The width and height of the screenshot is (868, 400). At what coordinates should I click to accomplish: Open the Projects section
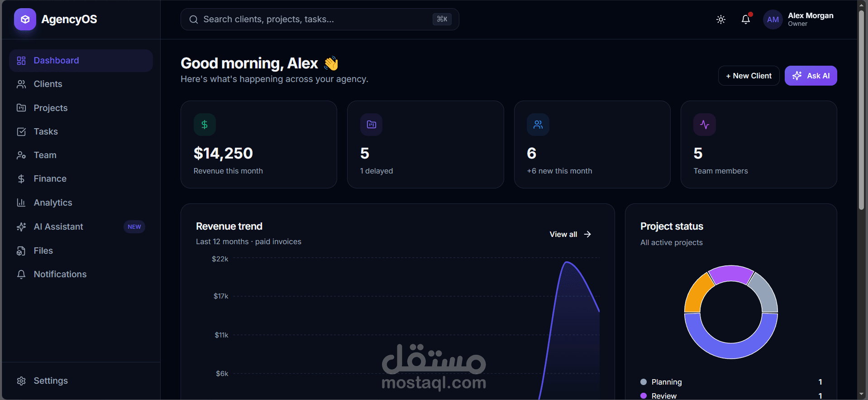point(81,108)
